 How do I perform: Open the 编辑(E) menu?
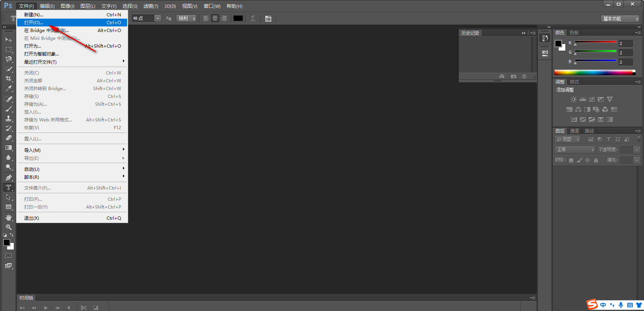click(x=47, y=6)
